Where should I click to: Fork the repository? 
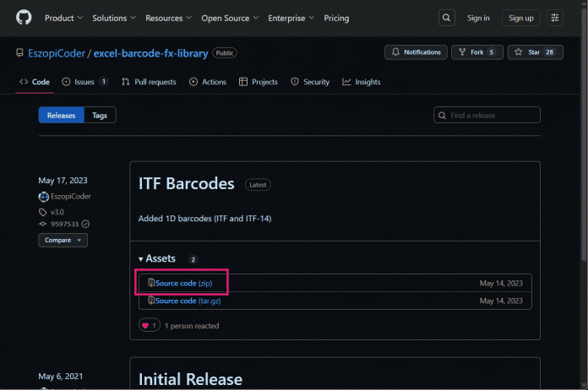pyautogui.click(x=478, y=52)
